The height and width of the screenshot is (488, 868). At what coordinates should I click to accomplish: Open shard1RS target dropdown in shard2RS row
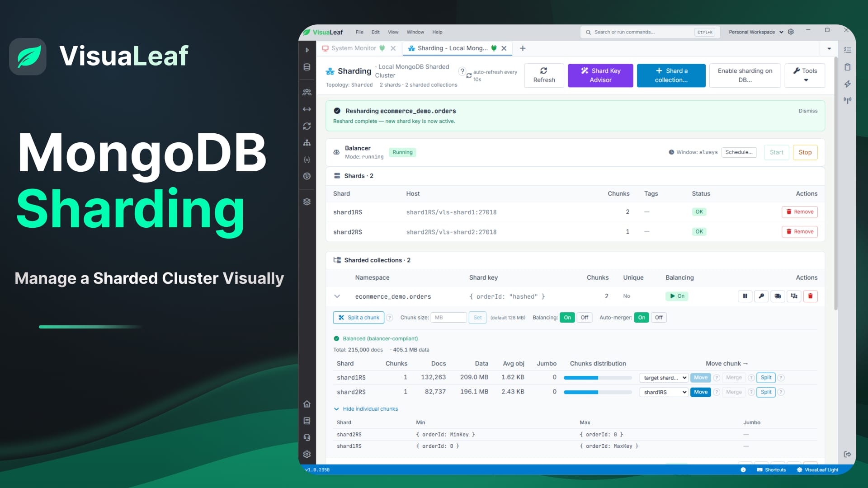[x=664, y=392]
